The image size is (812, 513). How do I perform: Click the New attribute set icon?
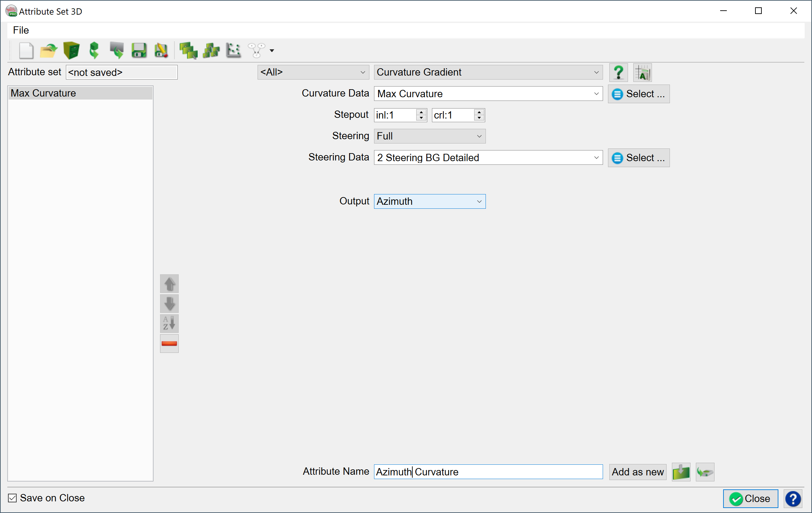26,51
